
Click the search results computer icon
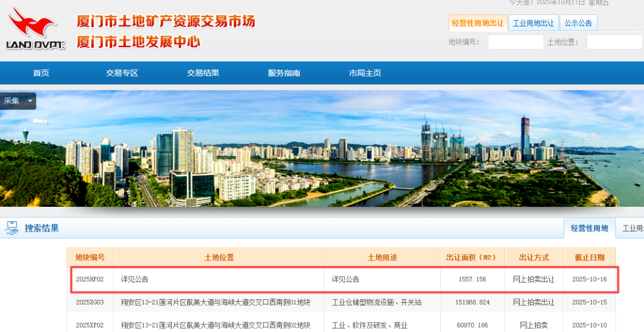point(11,227)
